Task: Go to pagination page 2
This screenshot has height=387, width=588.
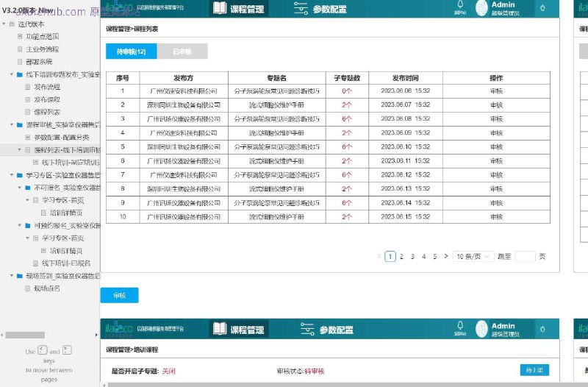Action: click(401, 256)
